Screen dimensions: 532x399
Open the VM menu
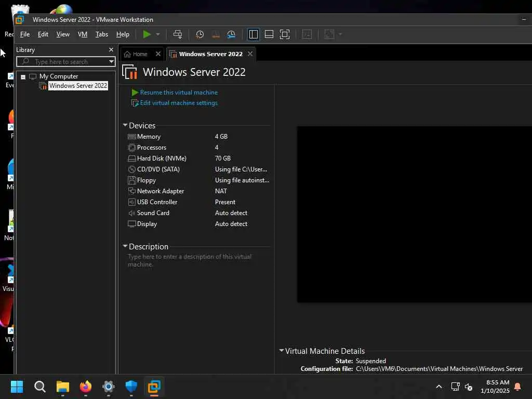coord(83,34)
